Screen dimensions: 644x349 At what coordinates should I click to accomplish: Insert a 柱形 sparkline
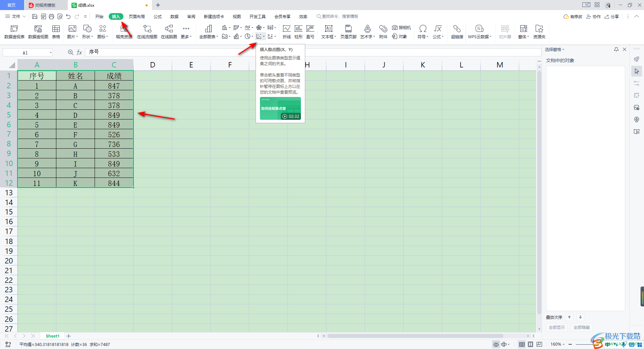[298, 32]
